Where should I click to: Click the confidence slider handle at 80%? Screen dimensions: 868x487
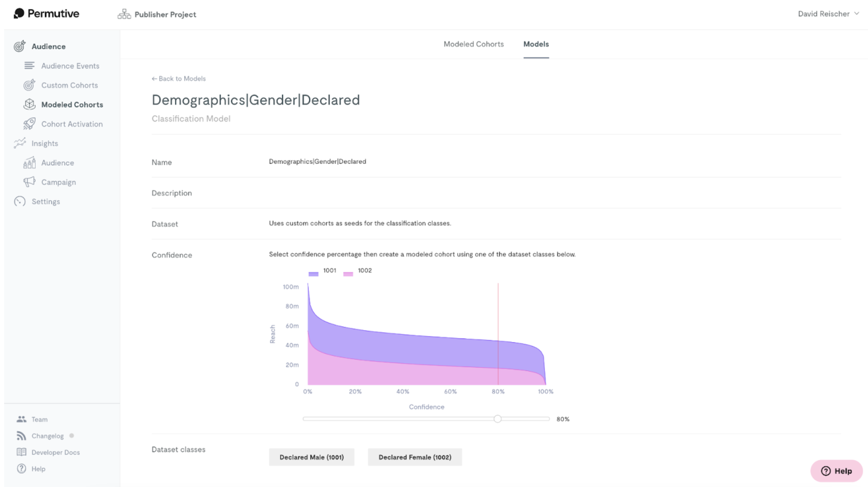(497, 419)
